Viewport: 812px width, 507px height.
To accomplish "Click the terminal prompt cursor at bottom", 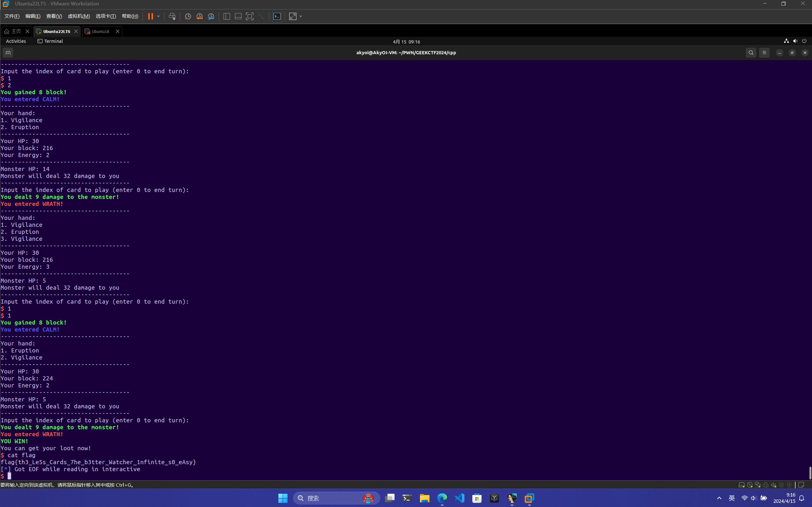I will [x=10, y=476].
